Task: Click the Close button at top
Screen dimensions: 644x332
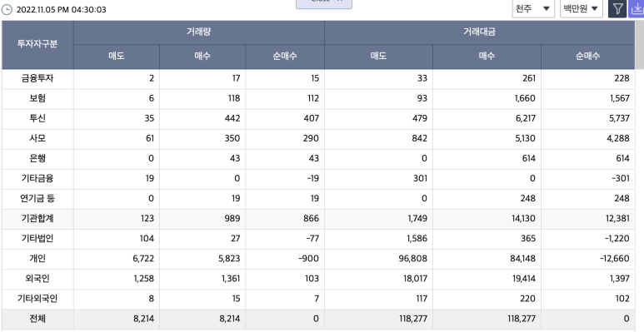Action: pos(324,3)
